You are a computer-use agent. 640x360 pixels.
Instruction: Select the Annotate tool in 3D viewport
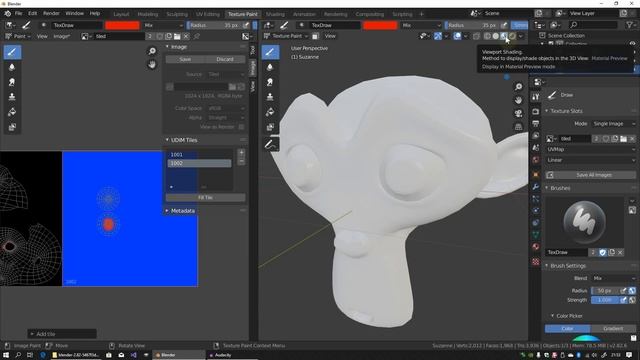tap(270, 144)
